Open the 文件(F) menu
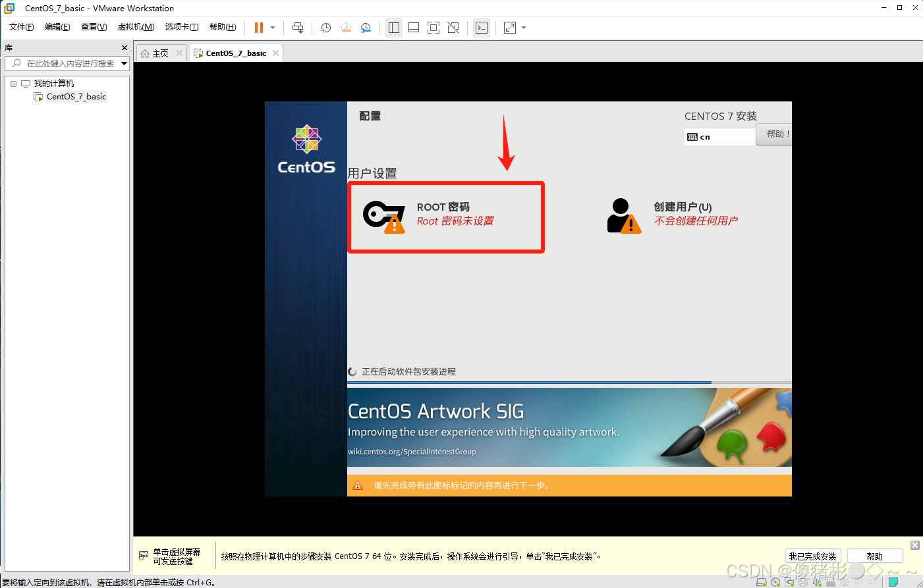Image resolution: width=923 pixels, height=588 pixels. click(22, 27)
